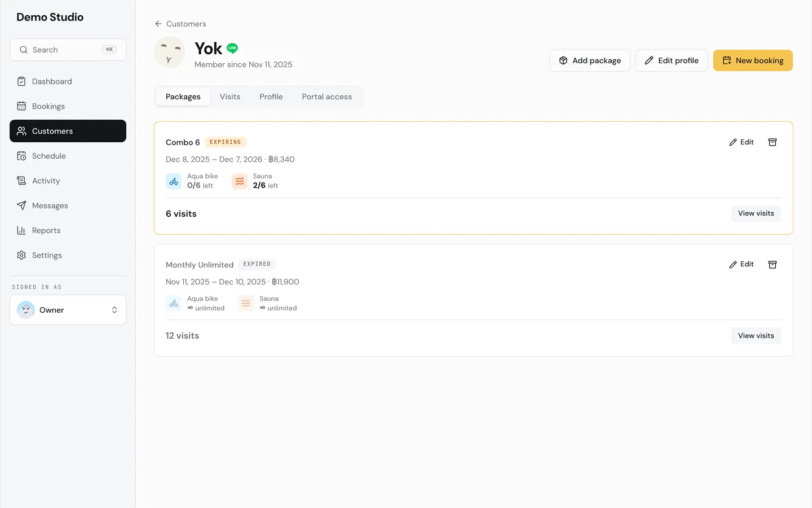Expand the Owner account switcher

tap(68, 310)
